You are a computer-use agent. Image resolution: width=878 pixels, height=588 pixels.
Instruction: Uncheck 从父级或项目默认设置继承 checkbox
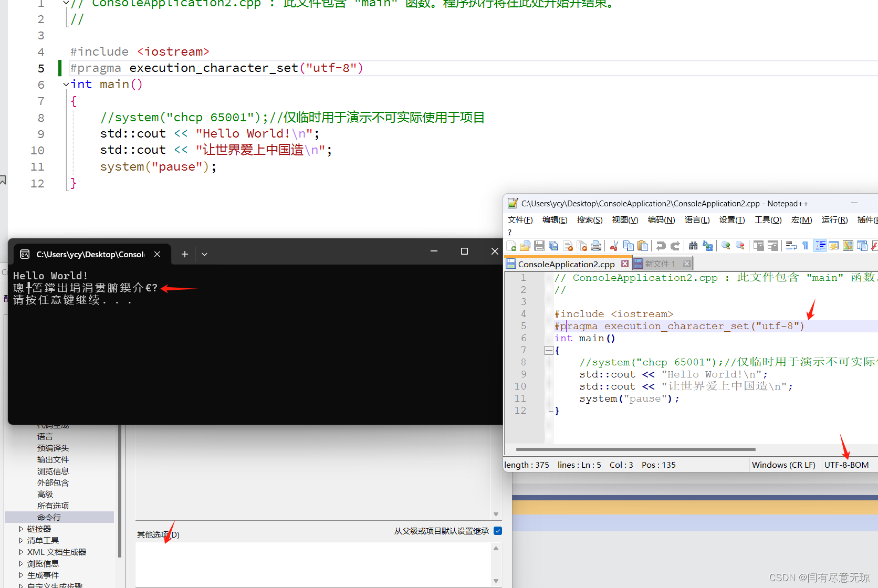(x=497, y=531)
